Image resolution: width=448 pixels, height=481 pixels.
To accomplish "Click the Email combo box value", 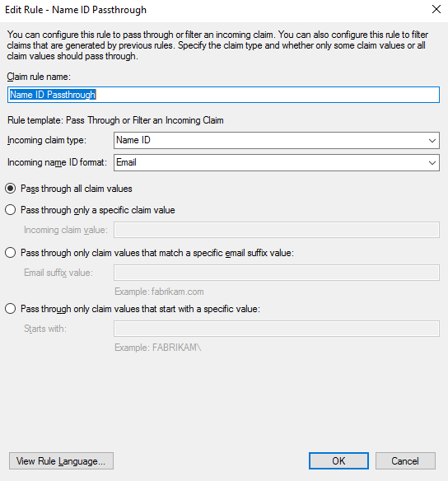I will 276,162.
